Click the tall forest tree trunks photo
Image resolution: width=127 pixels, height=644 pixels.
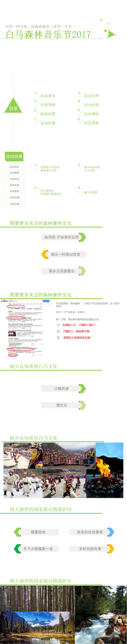point(37,598)
